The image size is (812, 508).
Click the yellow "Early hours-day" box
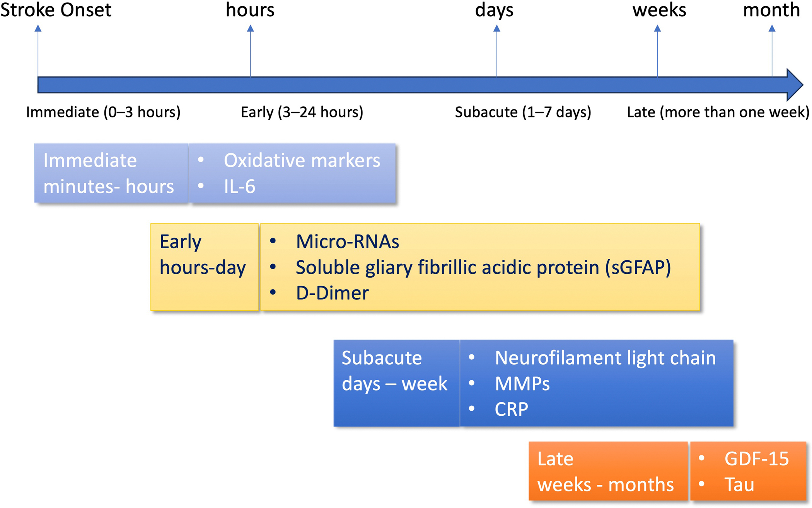[x=204, y=267]
